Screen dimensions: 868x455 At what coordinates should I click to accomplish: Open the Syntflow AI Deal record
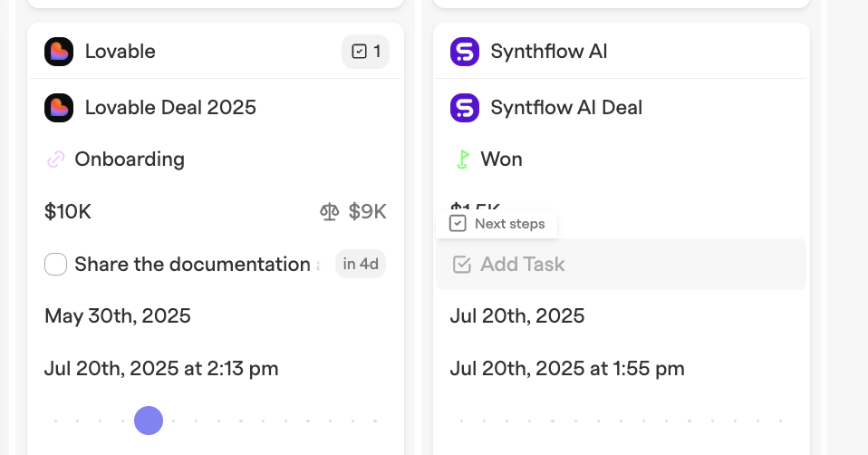[x=566, y=107]
